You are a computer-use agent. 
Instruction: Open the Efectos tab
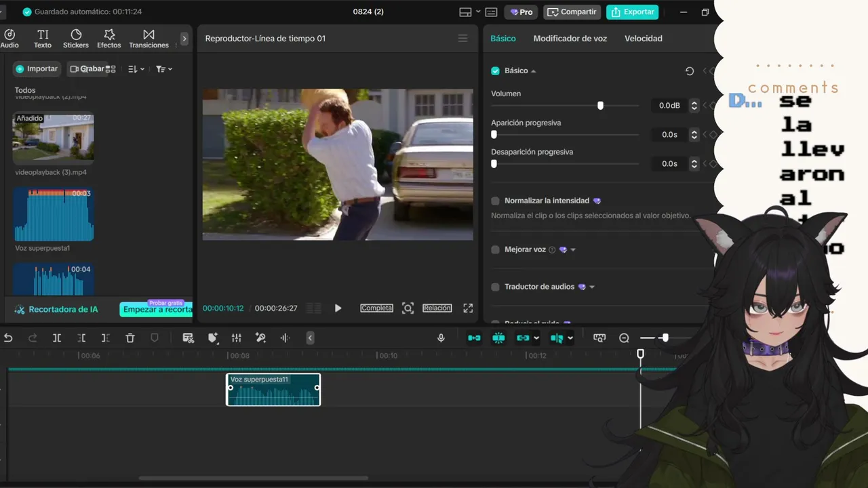(109, 39)
